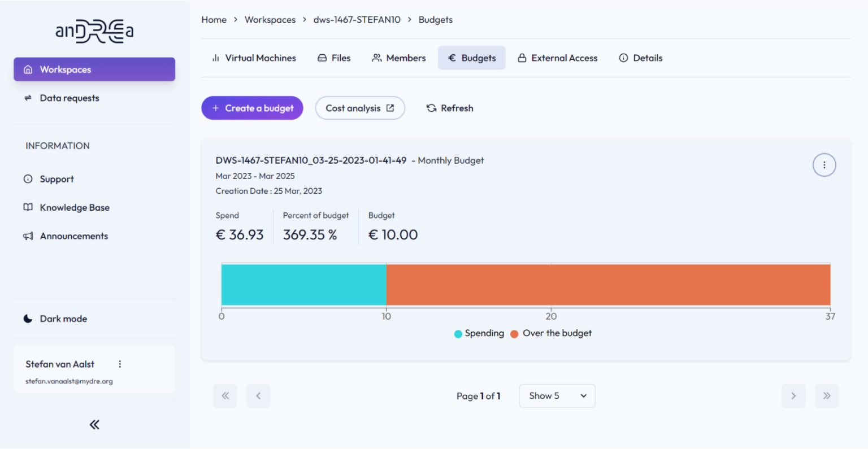Go to the previous page arrow
This screenshot has height=449, width=868.
click(258, 396)
